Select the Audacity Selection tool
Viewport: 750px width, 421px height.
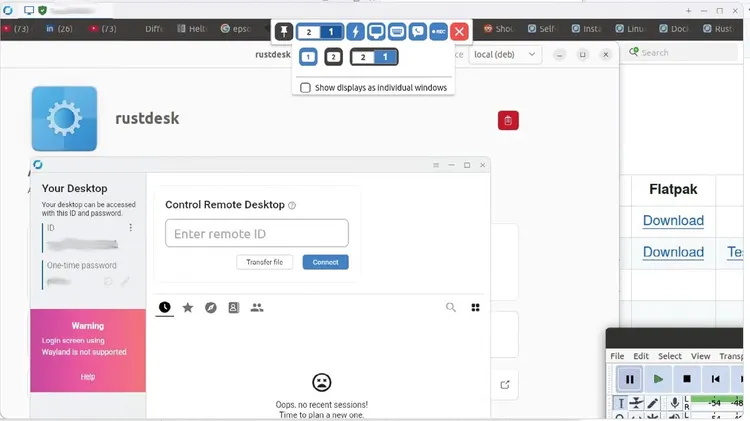click(620, 403)
